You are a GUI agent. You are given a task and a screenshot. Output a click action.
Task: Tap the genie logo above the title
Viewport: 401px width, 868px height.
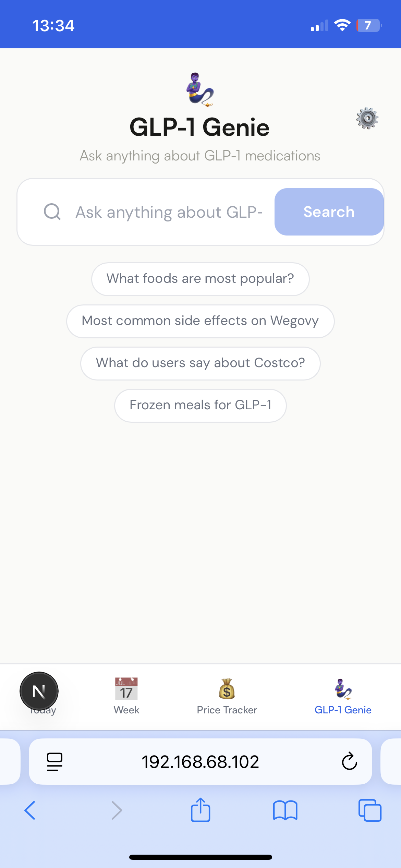(200, 90)
